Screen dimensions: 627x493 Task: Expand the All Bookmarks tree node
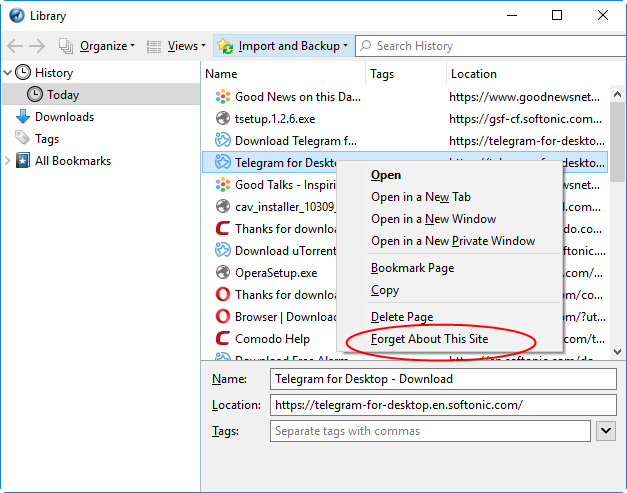tap(7, 161)
